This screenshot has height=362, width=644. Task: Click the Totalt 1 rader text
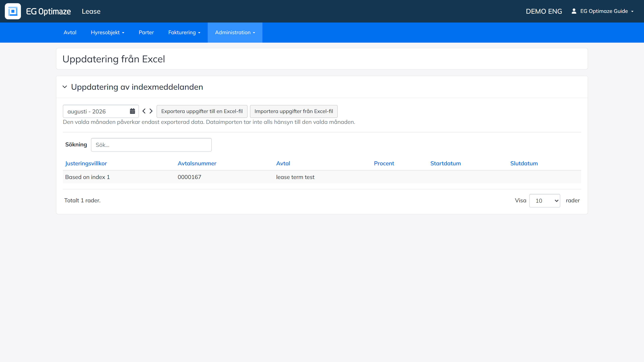(x=82, y=200)
